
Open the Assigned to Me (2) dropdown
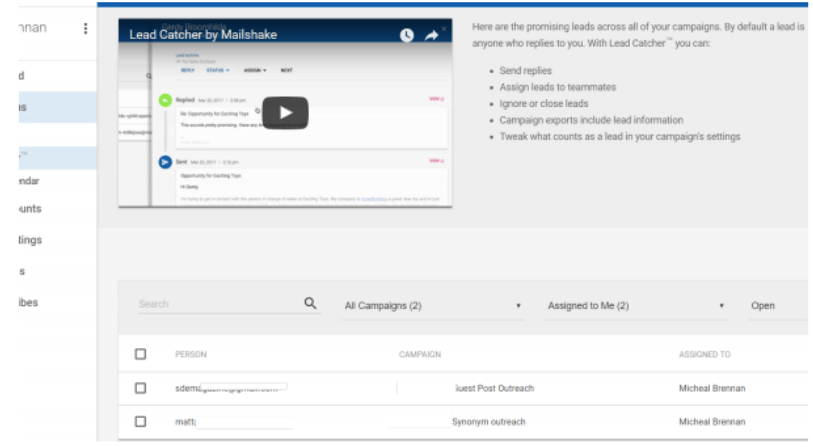pos(635,306)
